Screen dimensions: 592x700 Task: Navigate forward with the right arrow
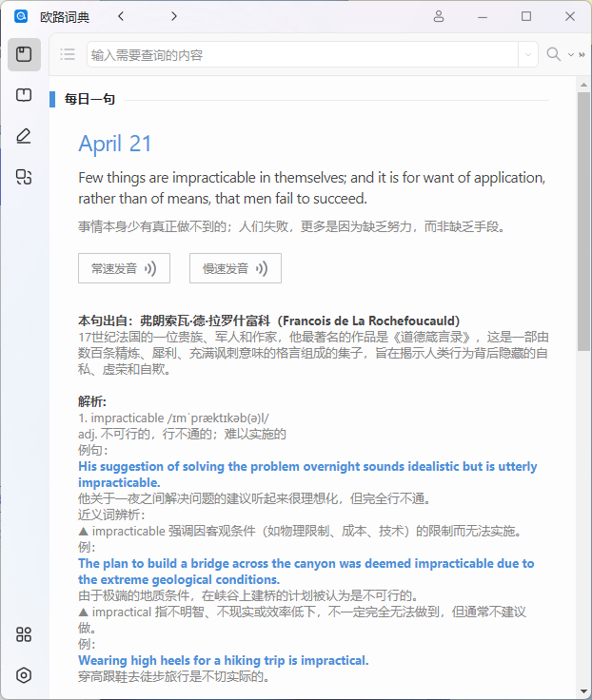[173, 16]
